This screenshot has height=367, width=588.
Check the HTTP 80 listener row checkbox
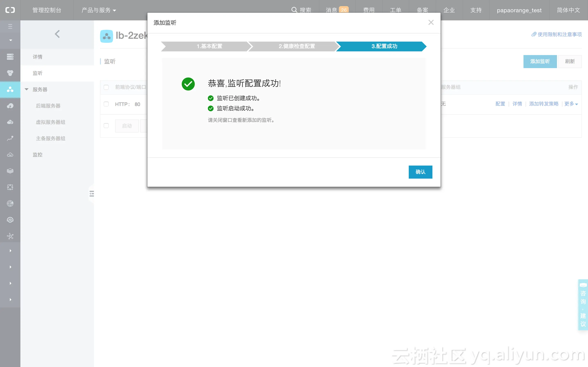(x=106, y=104)
